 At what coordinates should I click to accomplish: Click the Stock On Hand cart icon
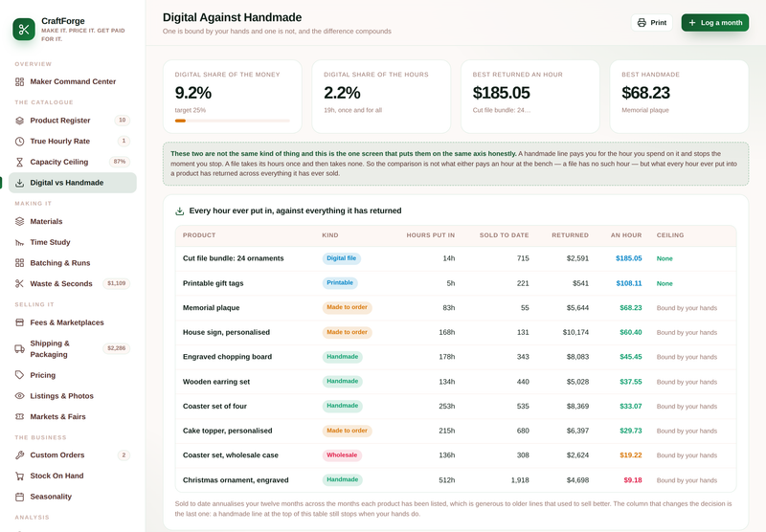click(19, 476)
